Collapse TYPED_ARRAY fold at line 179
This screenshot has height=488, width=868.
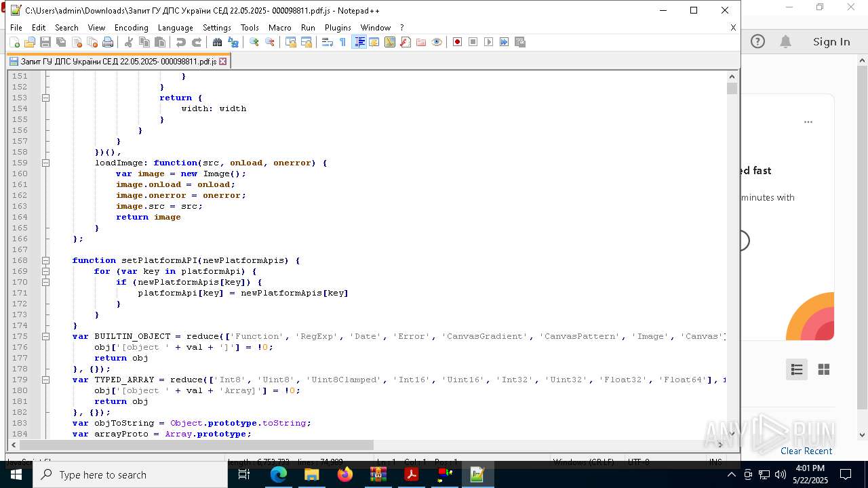pyautogui.click(x=45, y=380)
